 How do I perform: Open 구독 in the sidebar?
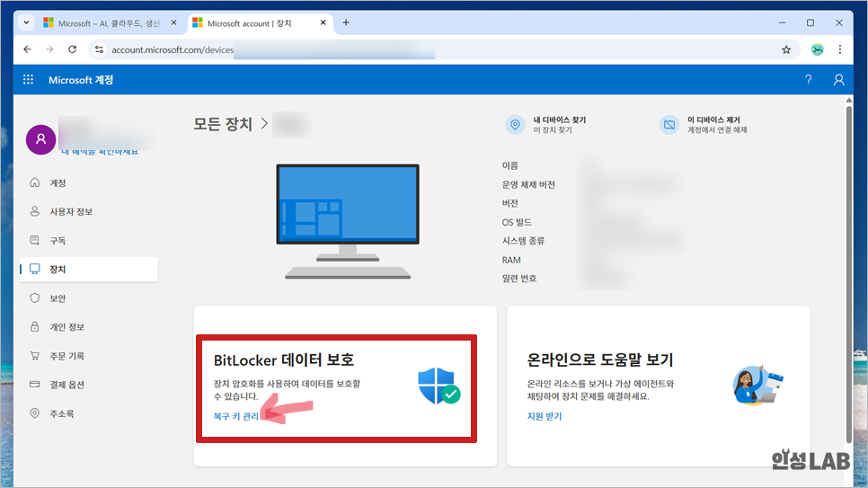(89, 240)
